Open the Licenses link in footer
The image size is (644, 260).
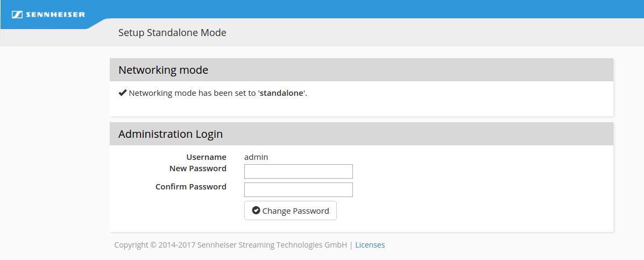click(370, 245)
